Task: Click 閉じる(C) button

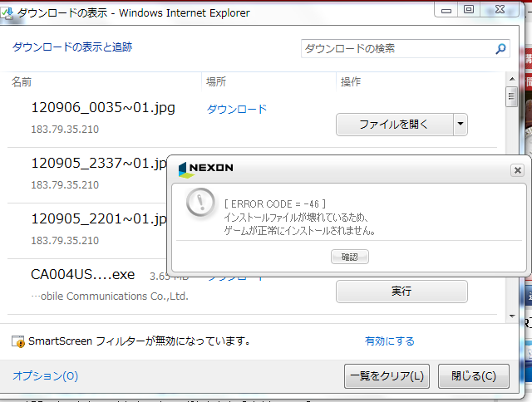Action: pos(474,376)
